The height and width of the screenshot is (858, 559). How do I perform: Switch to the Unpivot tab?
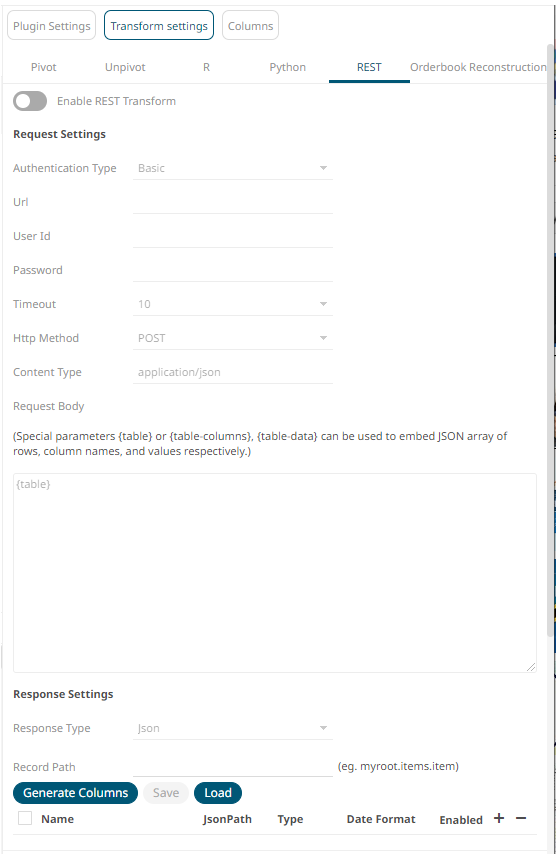click(x=125, y=67)
